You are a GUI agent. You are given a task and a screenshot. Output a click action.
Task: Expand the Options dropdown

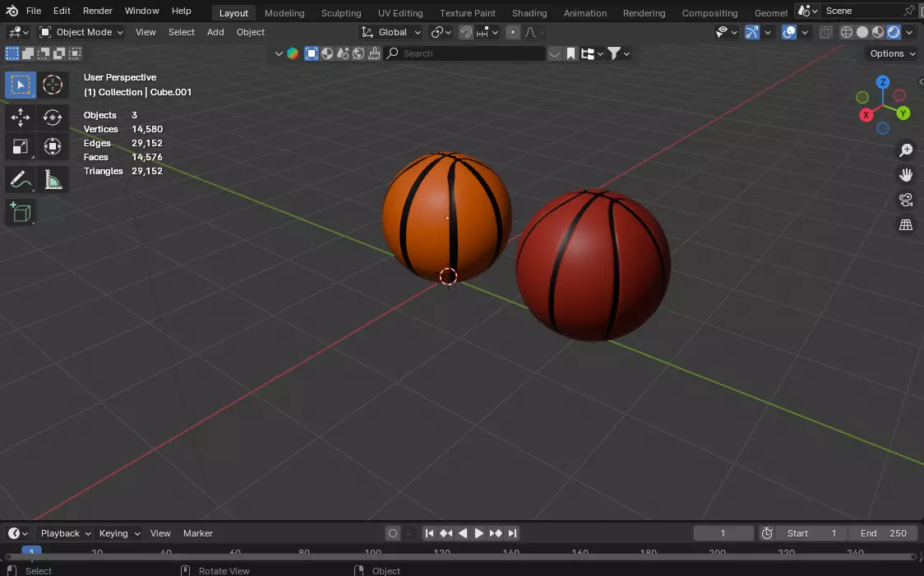(x=892, y=53)
